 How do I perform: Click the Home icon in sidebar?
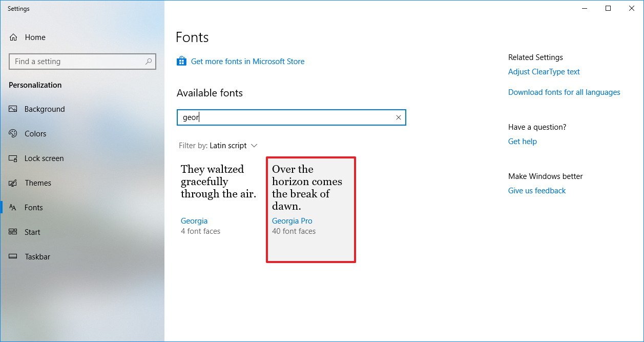click(x=13, y=37)
